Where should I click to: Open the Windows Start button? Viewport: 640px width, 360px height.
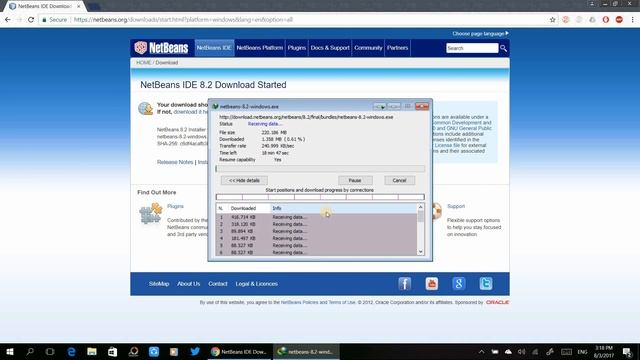tap(10, 351)
